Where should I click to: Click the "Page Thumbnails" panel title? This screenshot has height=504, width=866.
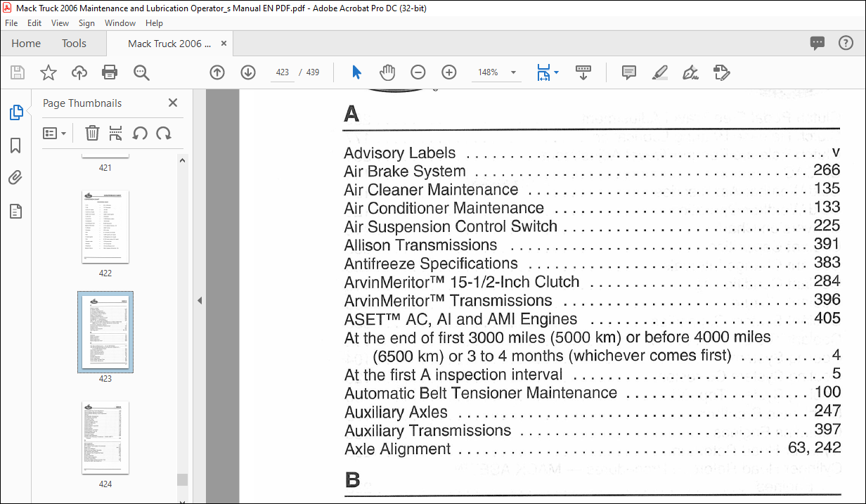point(82,103)
